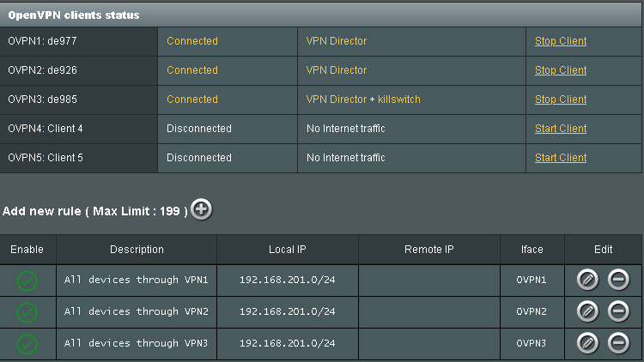The image size is (644, 362).
Task: Select the Local IP column header
Action: (288, 250)
